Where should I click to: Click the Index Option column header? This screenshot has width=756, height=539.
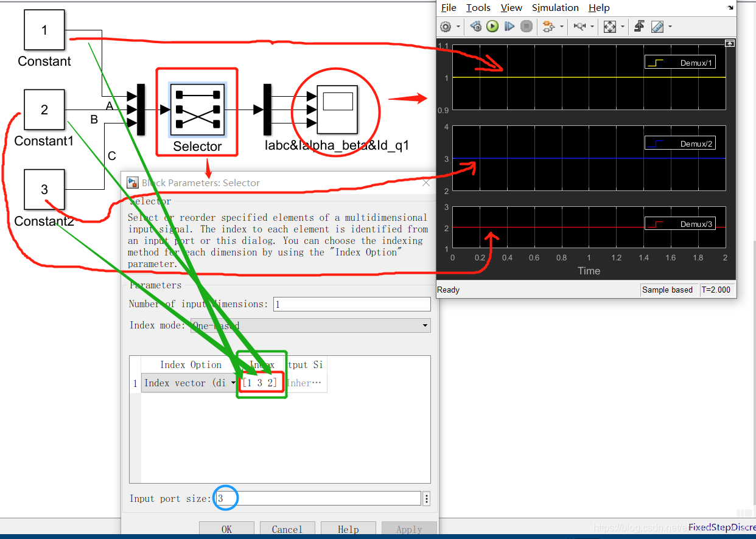(x=191, y=365)
